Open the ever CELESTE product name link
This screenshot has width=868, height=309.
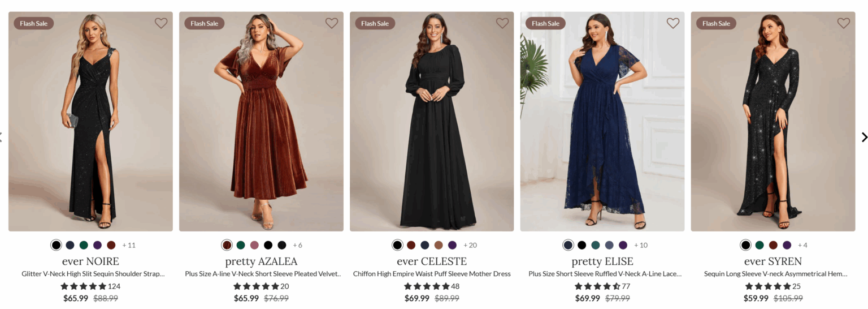(x=432, y=261)
